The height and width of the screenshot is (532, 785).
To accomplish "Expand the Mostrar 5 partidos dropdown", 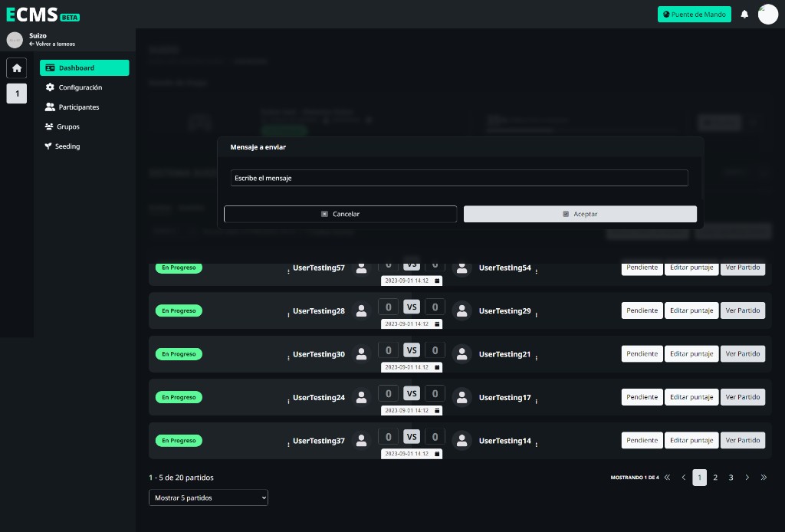I will click(x=209, y=498).
